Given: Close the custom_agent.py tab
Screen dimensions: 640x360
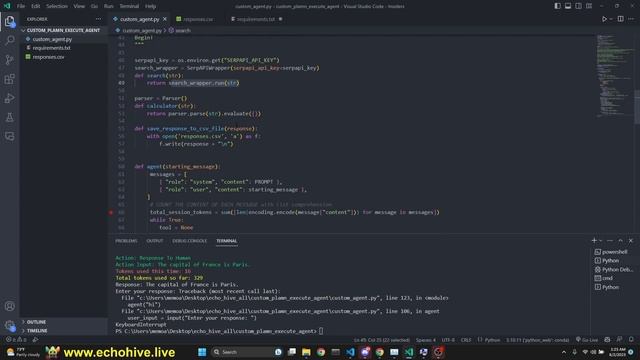Looking at the screenshot, I should (165, 19).
